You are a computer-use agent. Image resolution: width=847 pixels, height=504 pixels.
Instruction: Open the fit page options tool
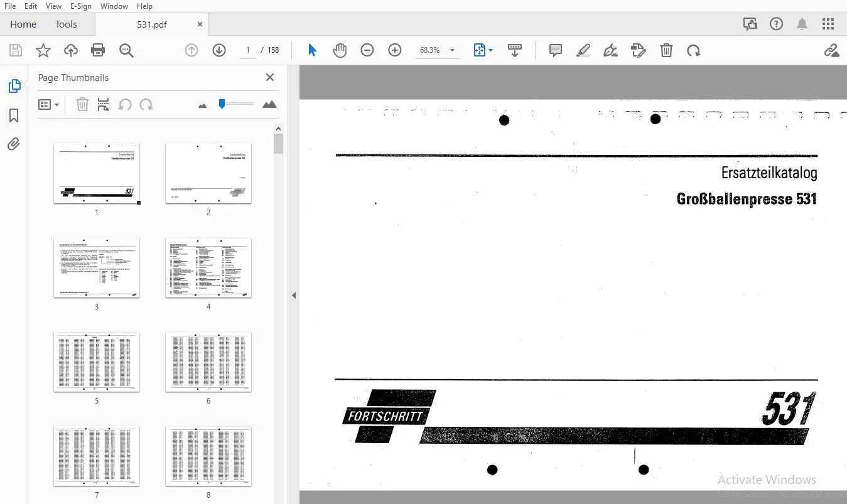click(x=483, y=50)
